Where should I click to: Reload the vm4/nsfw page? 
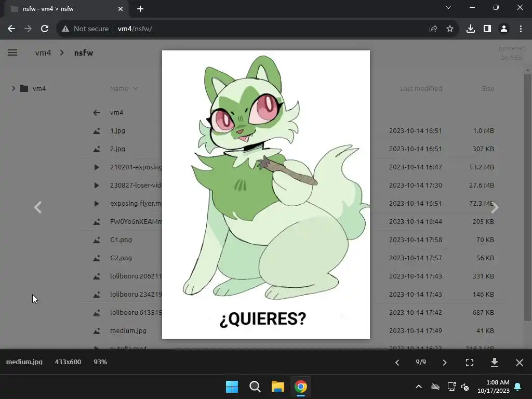coord(45,29)
